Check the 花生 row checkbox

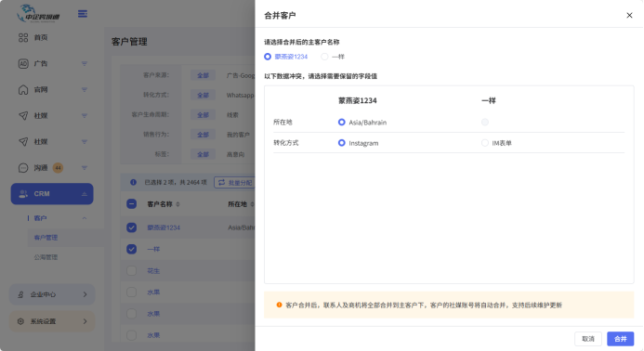[131, 271]
